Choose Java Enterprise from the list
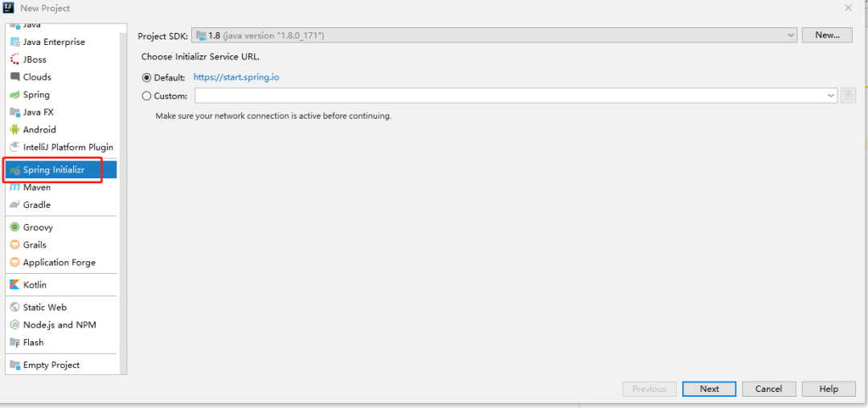 54,42
